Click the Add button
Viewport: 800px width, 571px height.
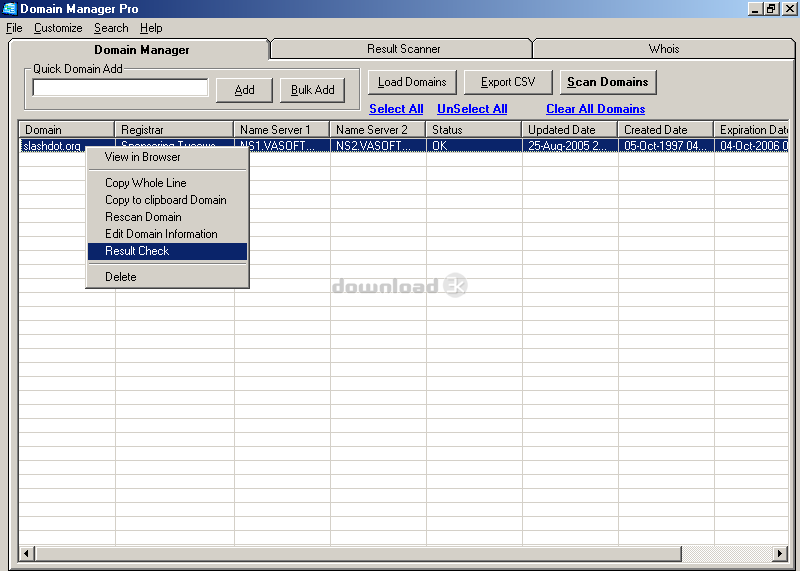pyautogui.click(x=244, y=90)
